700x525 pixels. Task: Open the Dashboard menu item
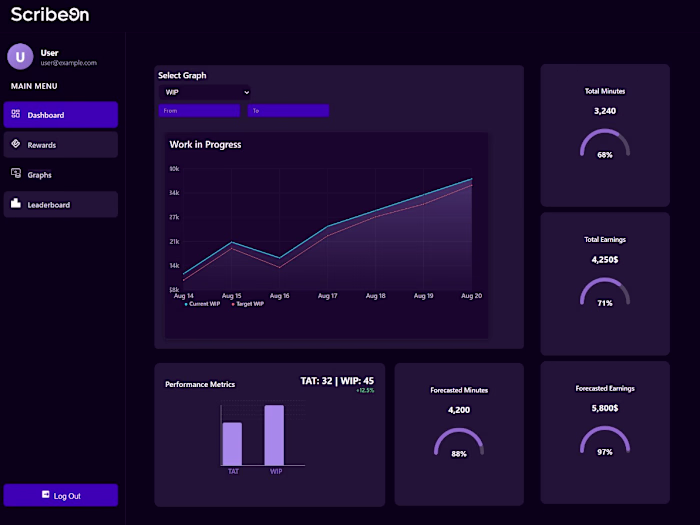pos(61,115)
